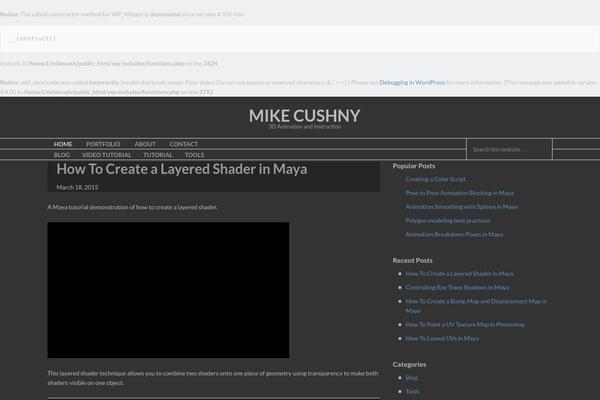This screenshot has height=400, width=600.
Task: Open the BLOG menu item
Action: (x=62, y=155)
